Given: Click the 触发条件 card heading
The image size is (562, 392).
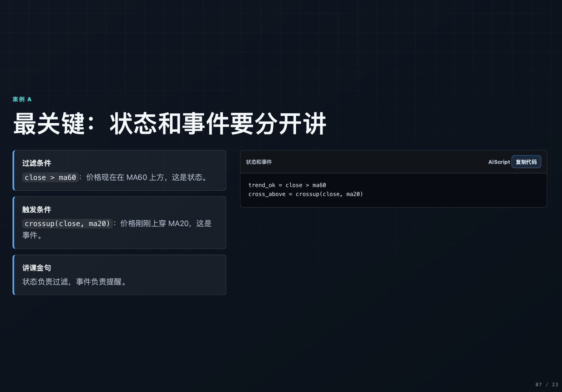Looking at the screenshot, I should click(x=37, y=210).
